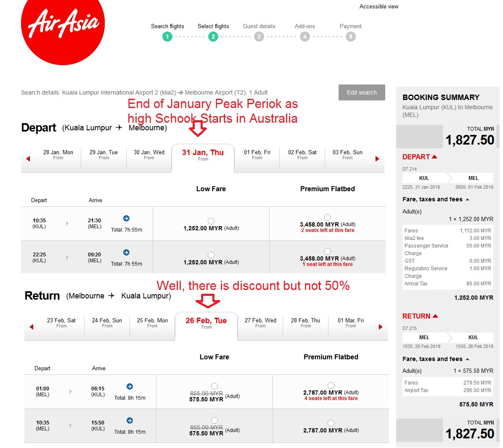The height and width of the screenshot is (448, 503).
Task: Click flight info icon for 01:00 MEL departure
Action: (130, 387)
